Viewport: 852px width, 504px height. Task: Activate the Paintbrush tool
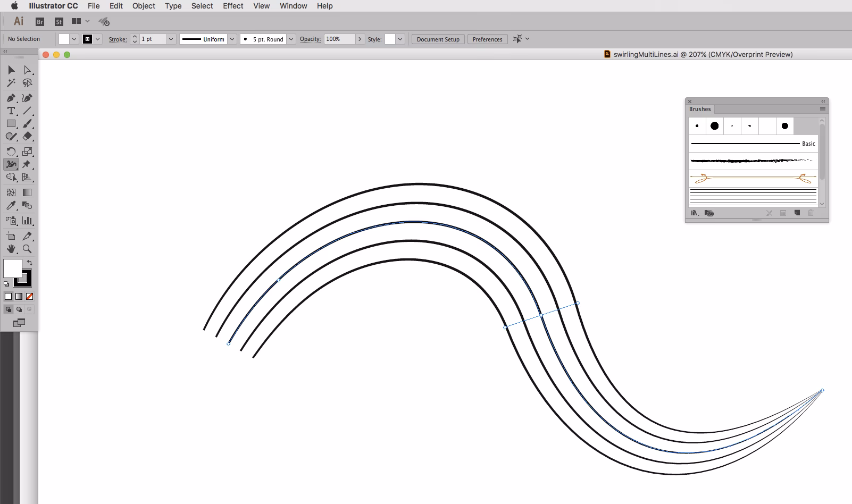[28, 123]
